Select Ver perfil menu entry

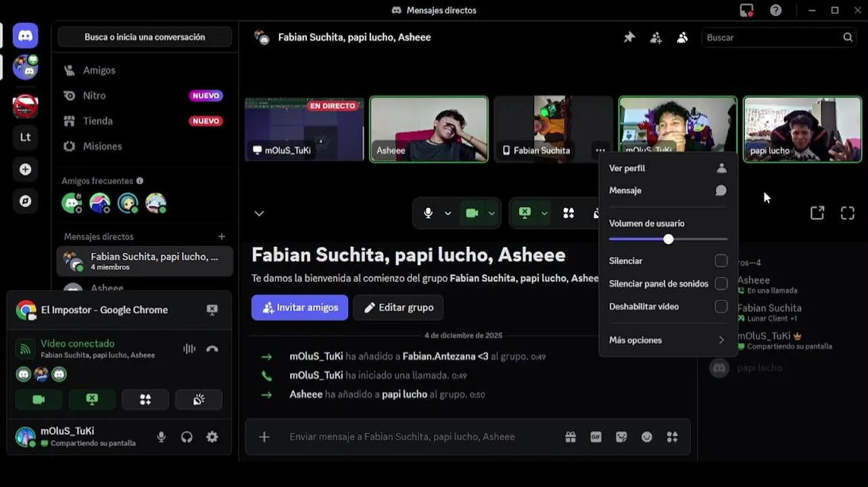point(668,168)
